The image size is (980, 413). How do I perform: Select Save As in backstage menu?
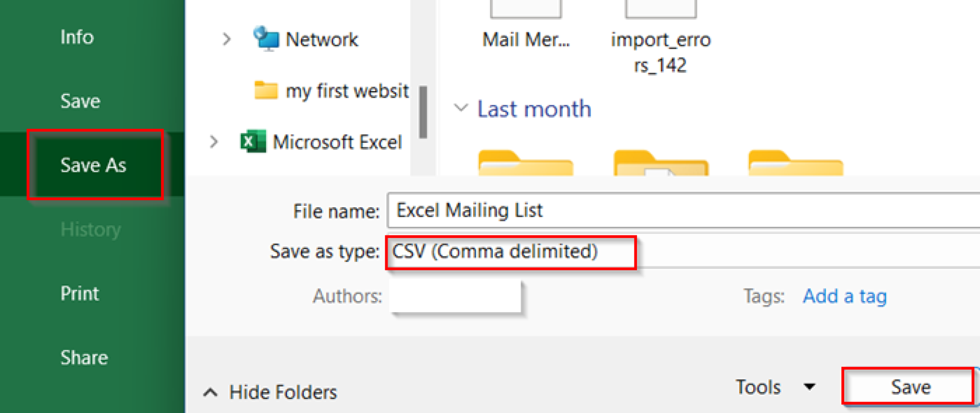pyautogui.click(x=94, y=165)
